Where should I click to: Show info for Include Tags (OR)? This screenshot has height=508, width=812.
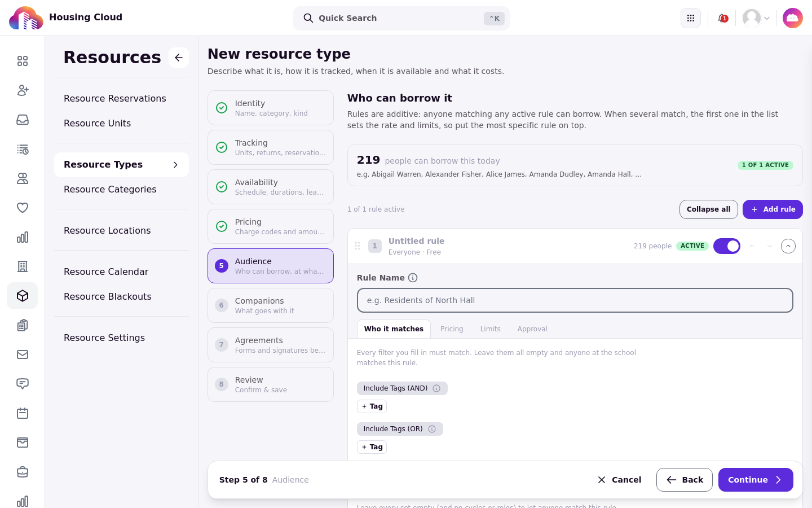pos(432,429)
